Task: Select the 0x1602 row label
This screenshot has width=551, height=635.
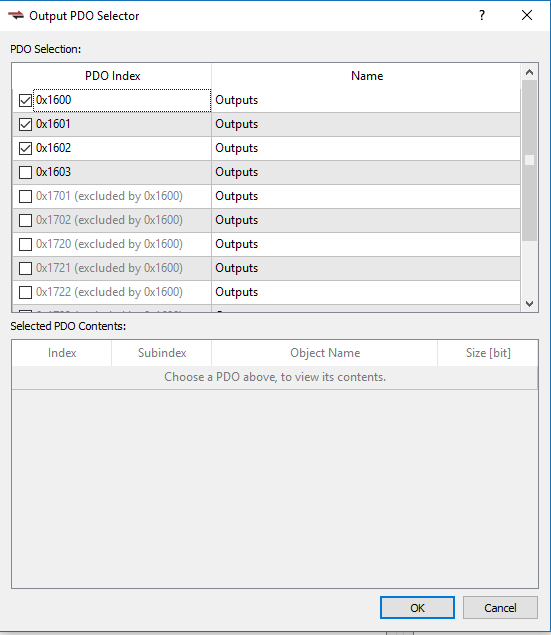Action: 53,147
